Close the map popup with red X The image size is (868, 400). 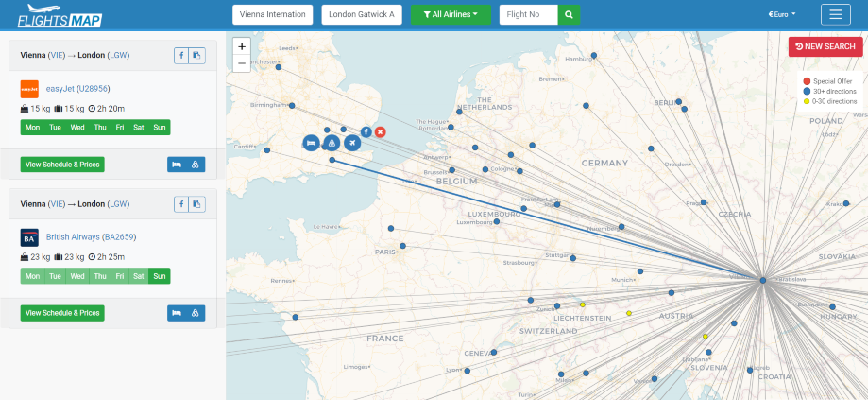coord(380,131)
